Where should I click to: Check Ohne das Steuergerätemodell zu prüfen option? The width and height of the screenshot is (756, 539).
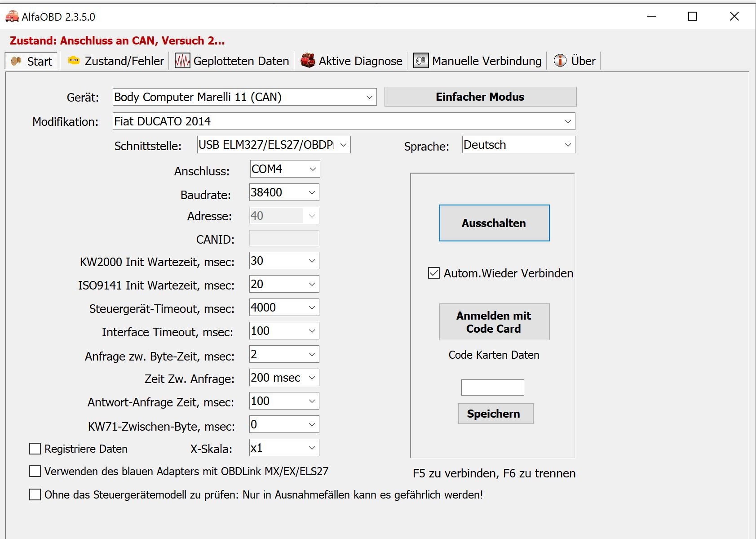coord(35,494)
